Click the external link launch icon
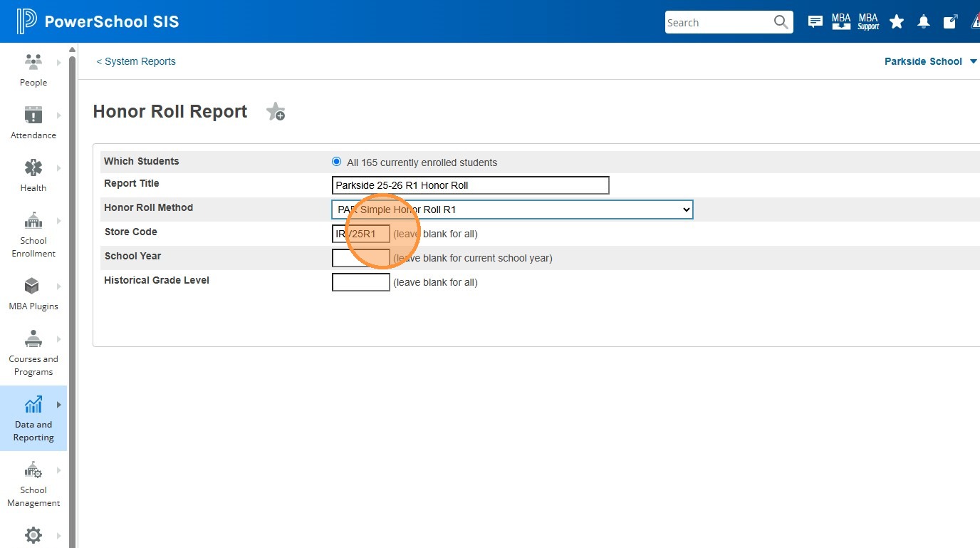 pos(950,22)
